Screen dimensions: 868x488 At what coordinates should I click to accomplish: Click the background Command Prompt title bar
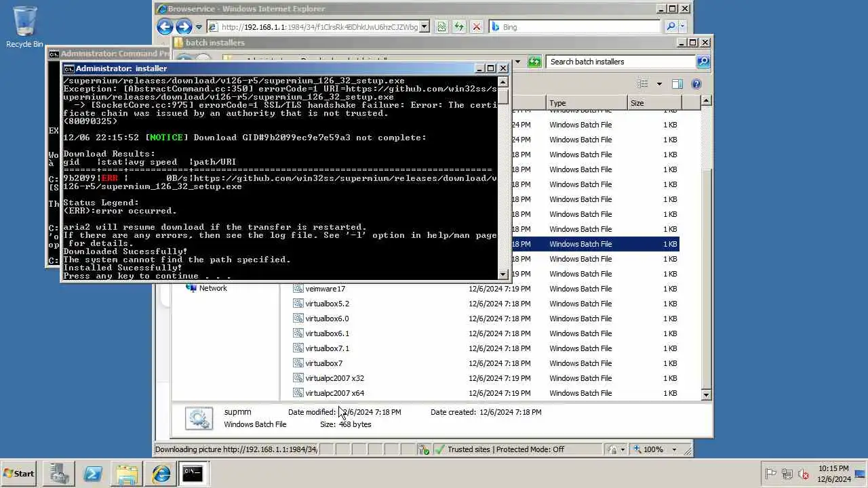(108, 54)
